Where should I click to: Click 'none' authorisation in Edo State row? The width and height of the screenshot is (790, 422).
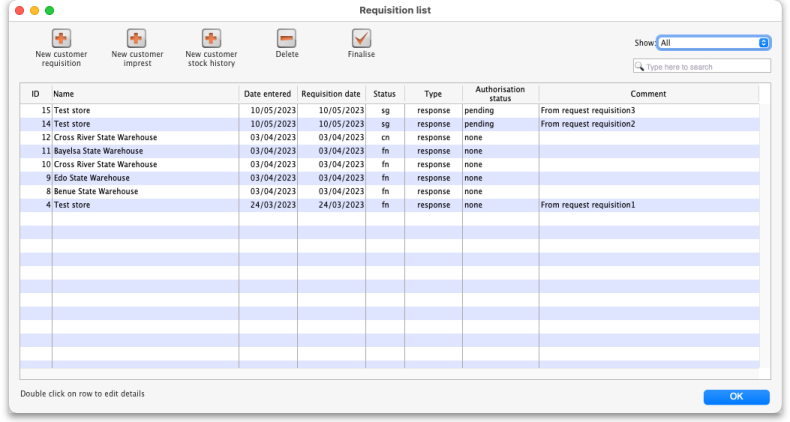click(473, 178)
